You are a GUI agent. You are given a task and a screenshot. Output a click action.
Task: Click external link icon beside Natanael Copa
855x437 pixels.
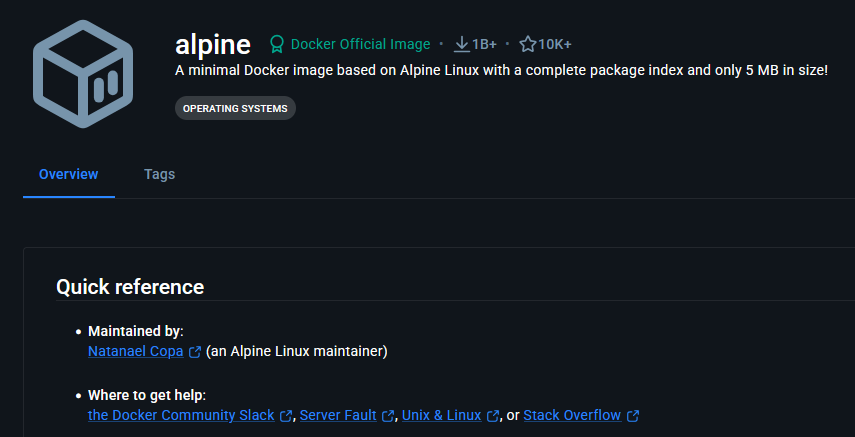coord(195,352)
